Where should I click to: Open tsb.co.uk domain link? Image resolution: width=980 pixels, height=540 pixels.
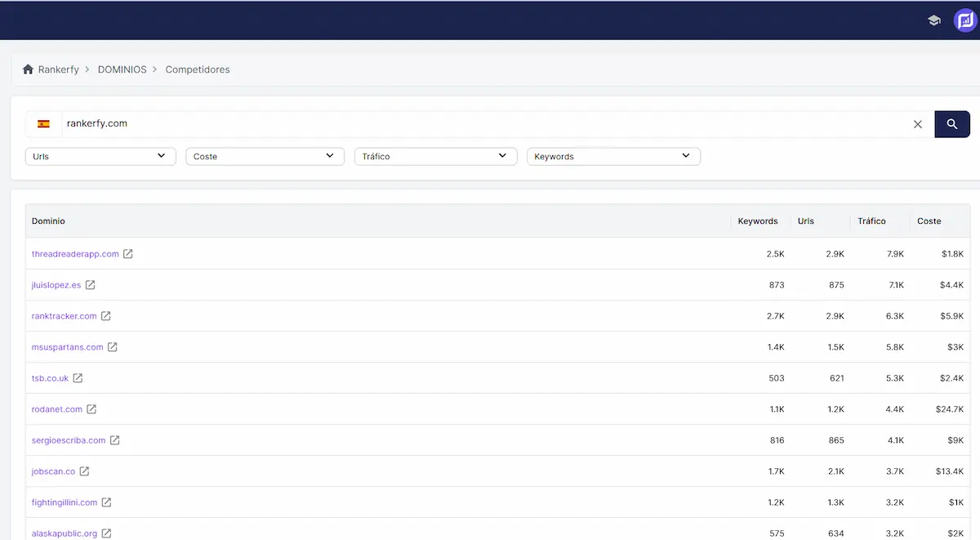coord(50,378)
